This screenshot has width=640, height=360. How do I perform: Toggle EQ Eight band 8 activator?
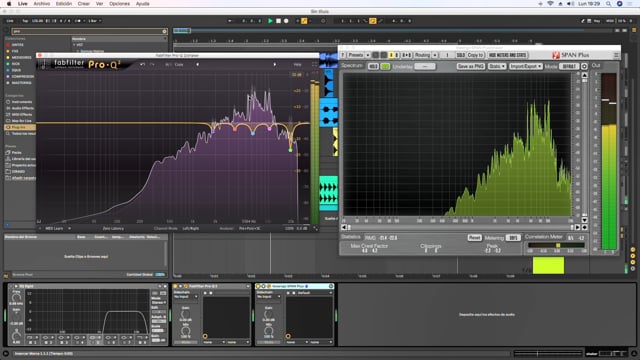coord(141,342)
